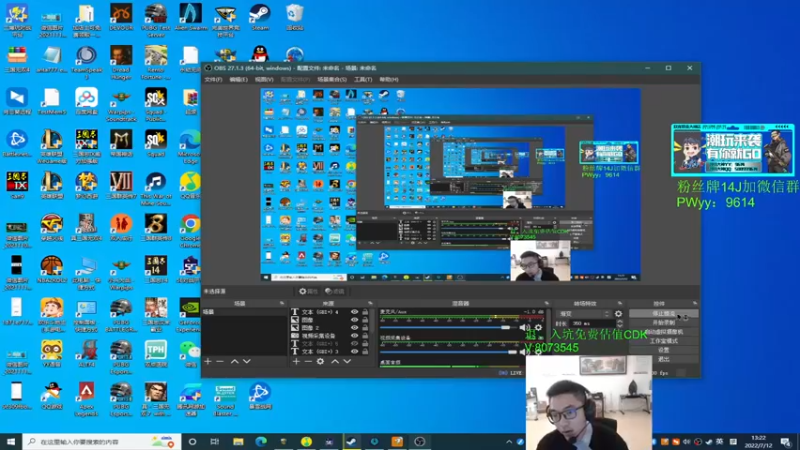Toggle visibility of 文本 (GDI+) 5 source
800x450 pixels.
click(x=354, y=344)
